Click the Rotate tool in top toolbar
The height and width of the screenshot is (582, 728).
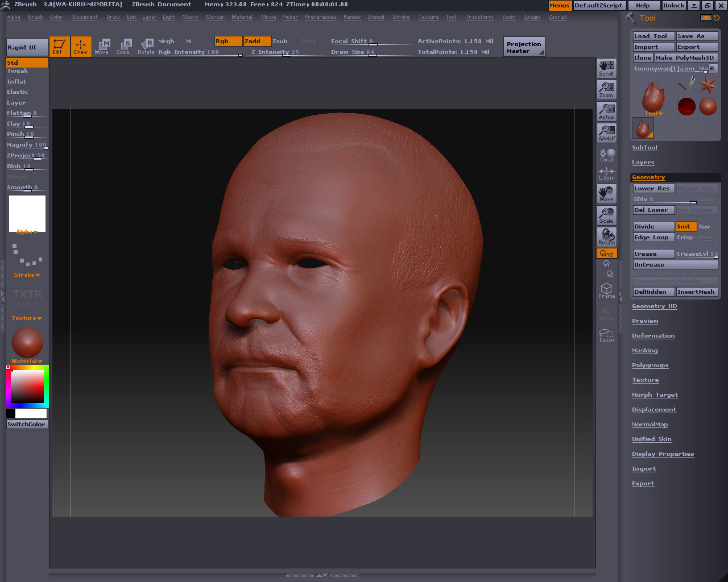(x=146, y=46)
